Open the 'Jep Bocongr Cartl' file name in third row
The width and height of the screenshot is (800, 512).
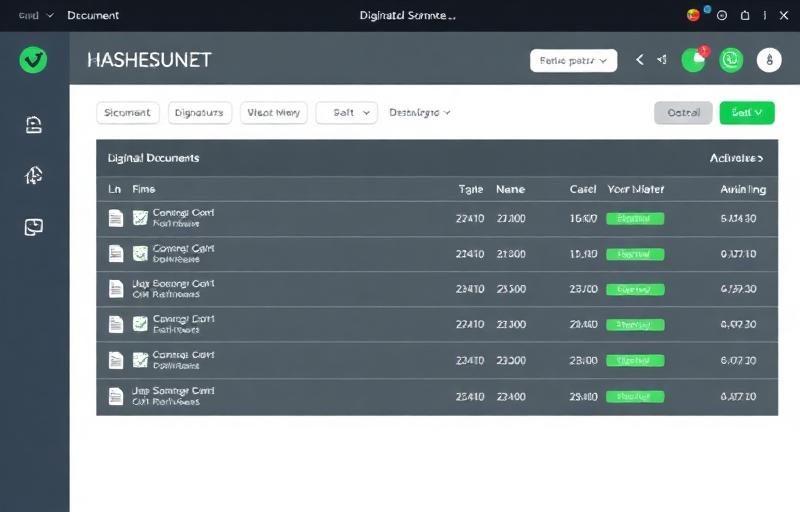173,284
